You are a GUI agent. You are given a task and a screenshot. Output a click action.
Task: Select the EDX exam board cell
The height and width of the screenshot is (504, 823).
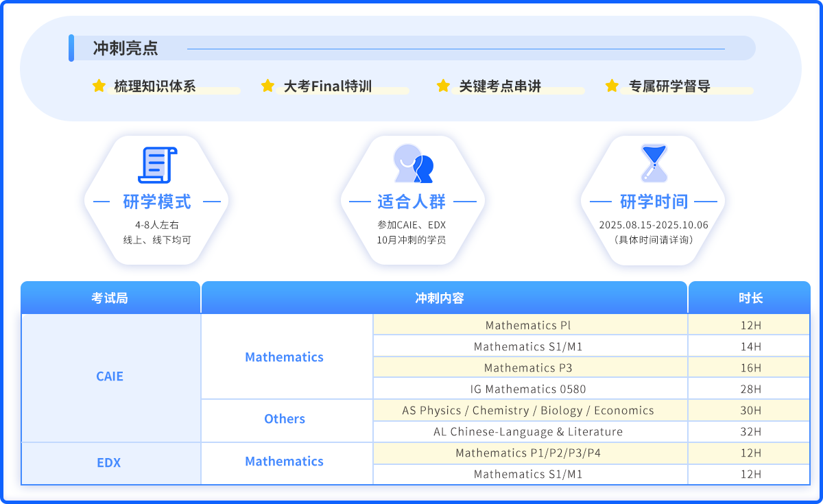[110, 463]
